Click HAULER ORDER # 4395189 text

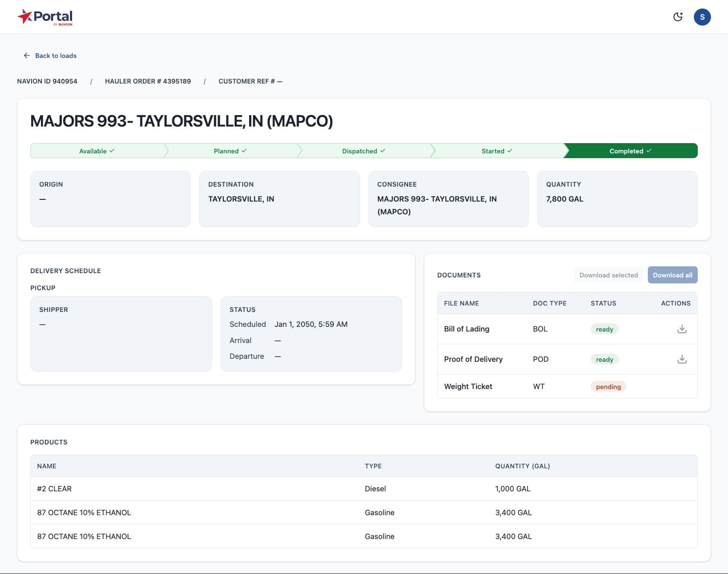(x=148, y=81)
